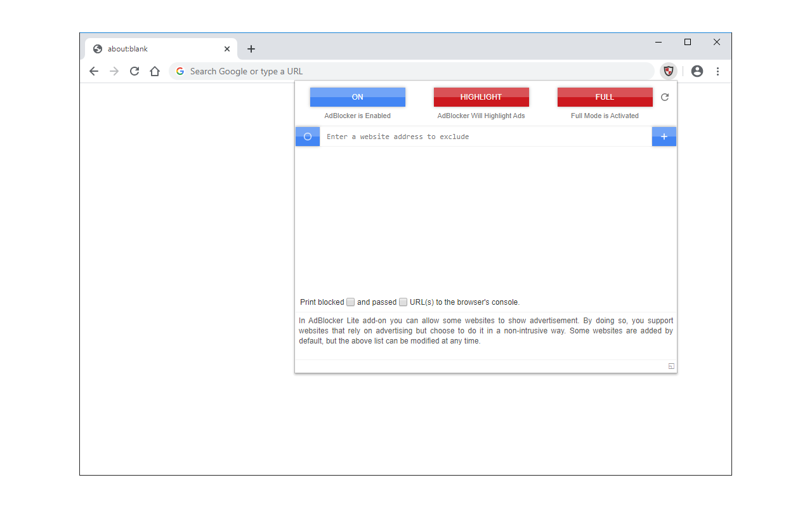Click the Google icon in the address bar

[x=180, y=71]
